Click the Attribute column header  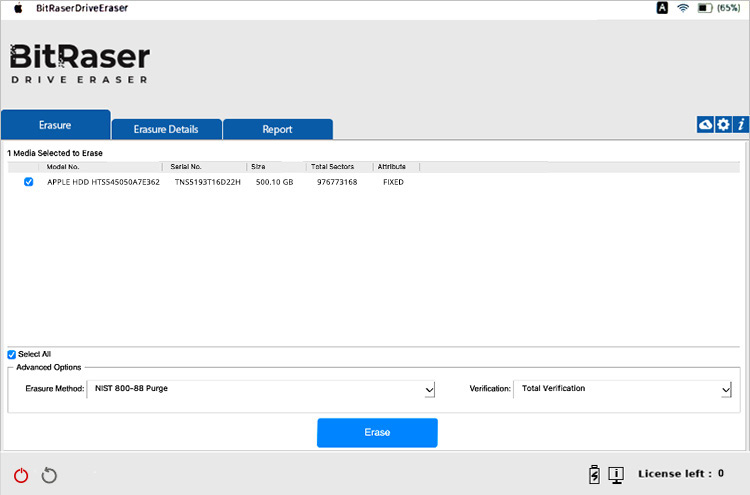(391, 166)
